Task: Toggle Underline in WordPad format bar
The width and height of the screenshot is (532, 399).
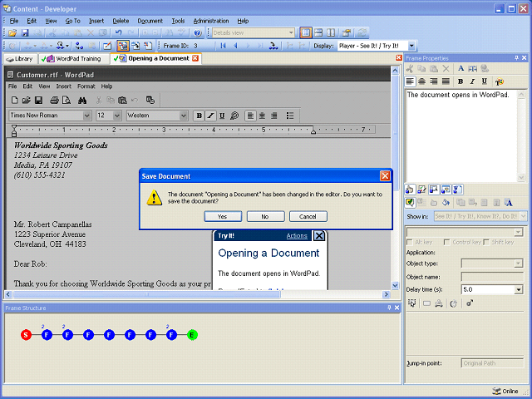Action: [222, 116]
